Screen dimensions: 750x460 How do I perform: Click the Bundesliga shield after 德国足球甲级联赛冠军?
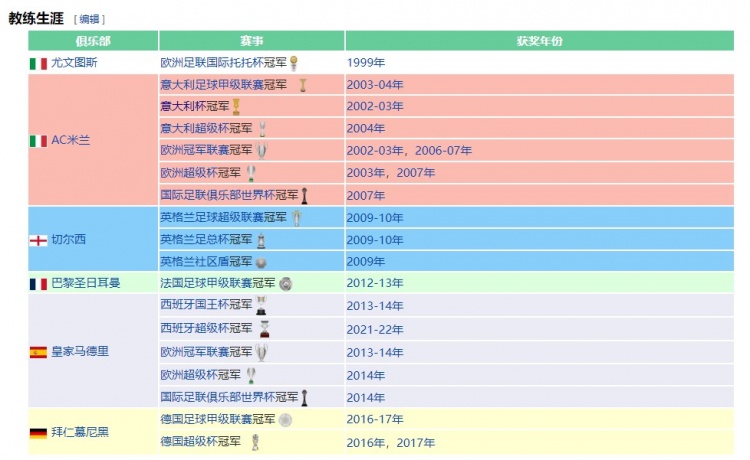click(x=285, y=420)
